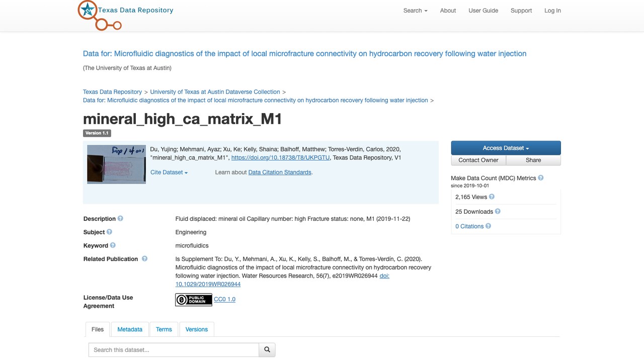Screen dimensions: 644x362
Task: Click the 0 Citations link
Action: tap(469, 226)
